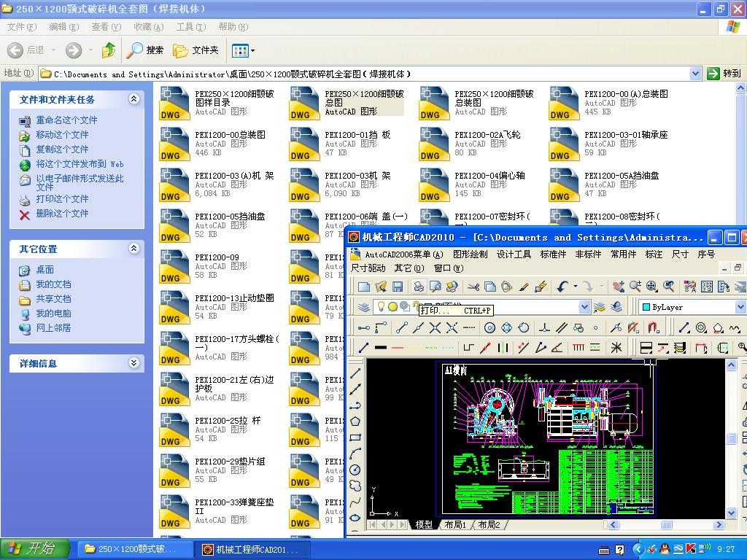Open the Explorer 文件(F) menu
The width and height of the screenshot is (747, 560).
[21, 27]
